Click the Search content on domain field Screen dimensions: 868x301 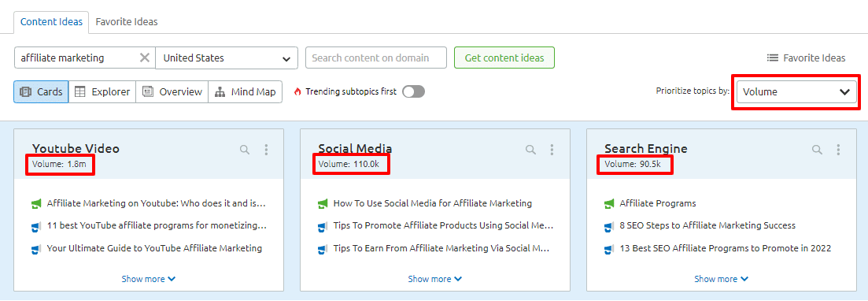(x=376, y=58)
